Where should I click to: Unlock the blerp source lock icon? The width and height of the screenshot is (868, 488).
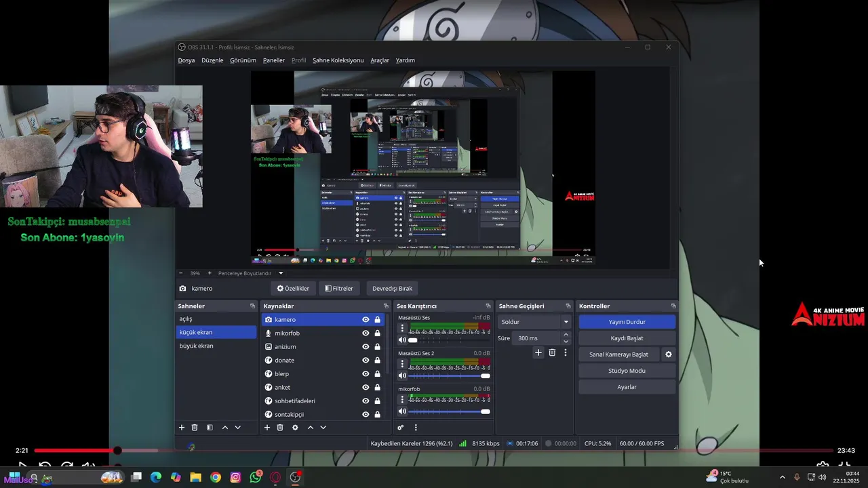[378, 373]
